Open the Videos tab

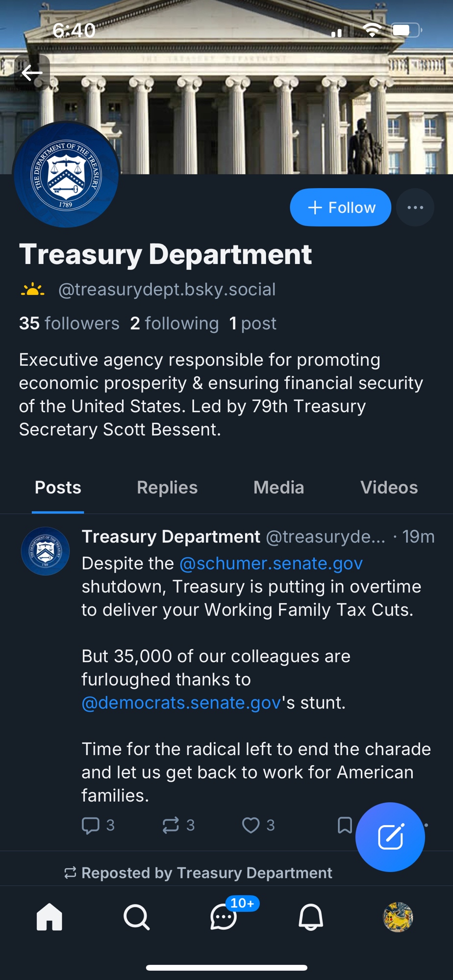(389, 488)
